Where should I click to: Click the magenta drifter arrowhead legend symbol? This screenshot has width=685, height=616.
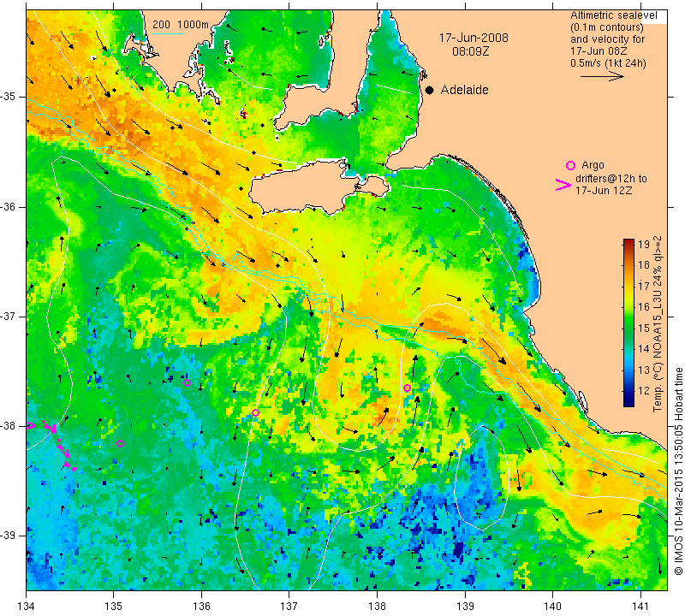click(x=563, y=185)
